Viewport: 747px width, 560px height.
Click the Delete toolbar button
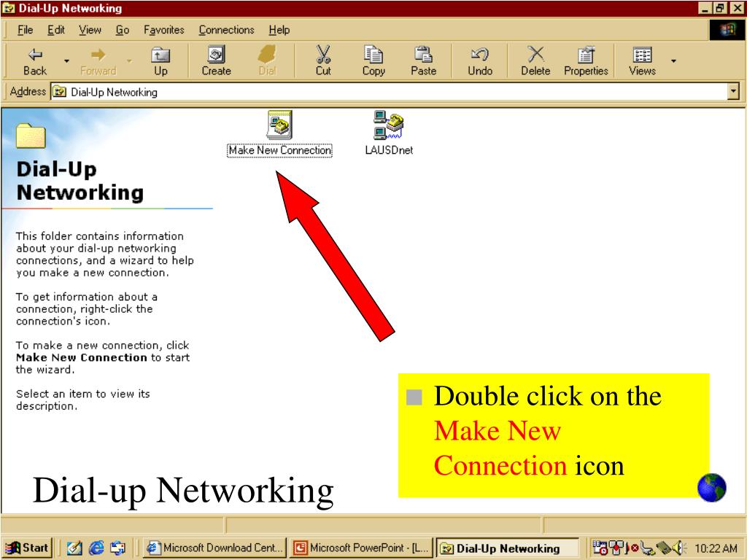tap(535, 61)
